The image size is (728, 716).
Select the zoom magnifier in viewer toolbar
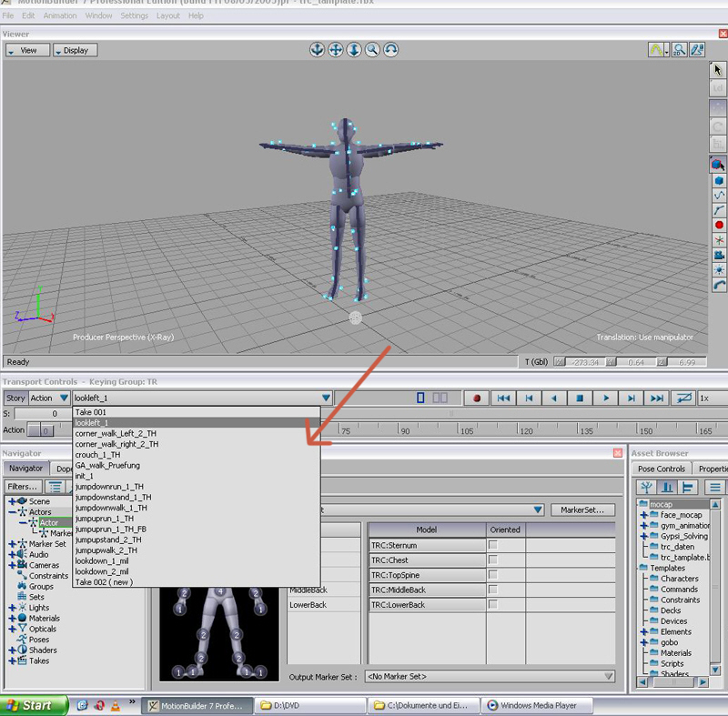(372, 50)
